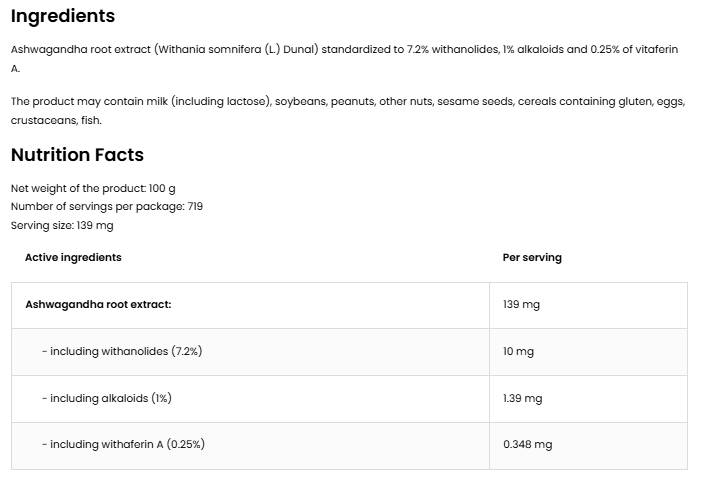The width and height of the screenshot is (702, 480).
Task: Select the 'Ashwagandha root extract:' table row label
Action: pos(98,304)
